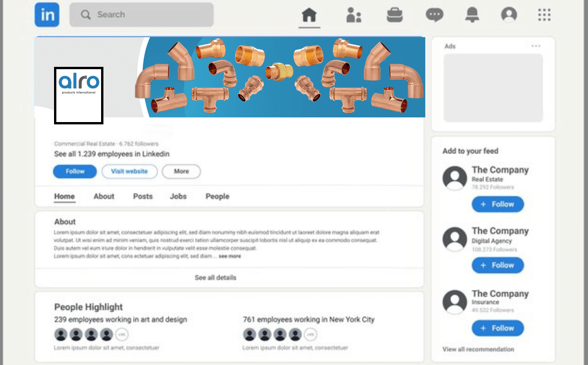The height and width of the screenshot is (365, 588).
Task: Open the Messaging chat bubble icon
Action: pos(435,15)
